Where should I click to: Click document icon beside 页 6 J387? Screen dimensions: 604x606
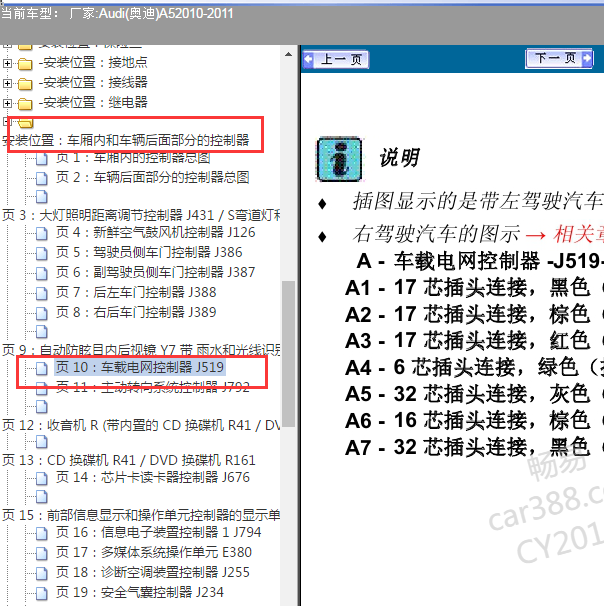41,274
